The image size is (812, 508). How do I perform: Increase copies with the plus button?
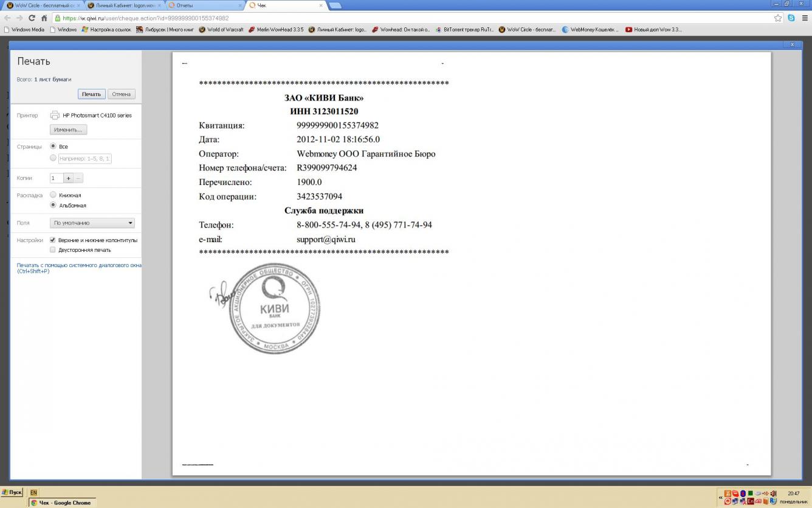(x=68, y=178)
